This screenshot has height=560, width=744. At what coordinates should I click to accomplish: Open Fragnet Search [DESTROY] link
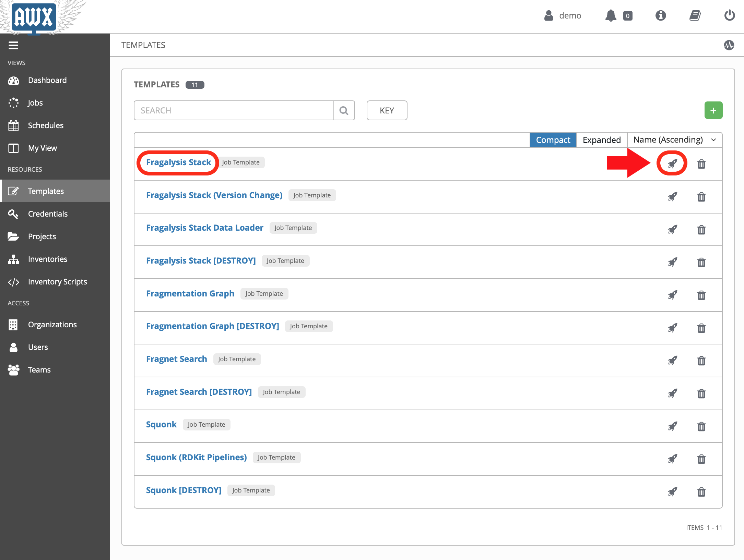(x=199, y=392)
